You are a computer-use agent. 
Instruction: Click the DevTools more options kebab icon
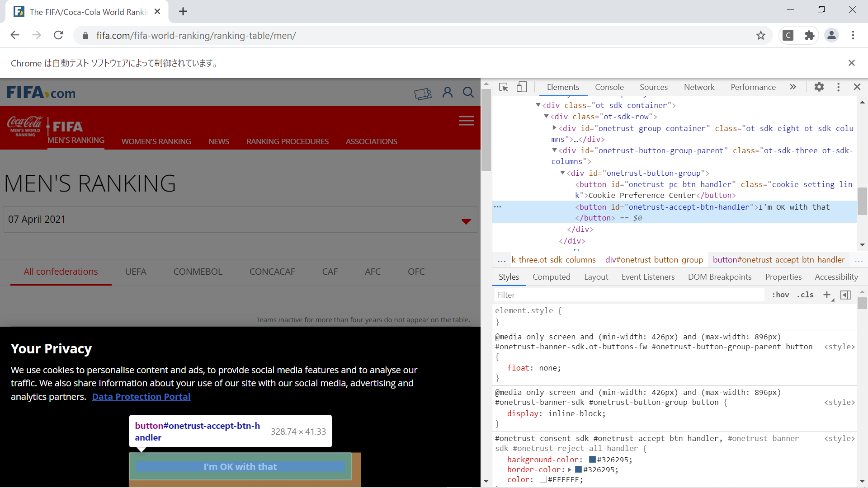839,87
